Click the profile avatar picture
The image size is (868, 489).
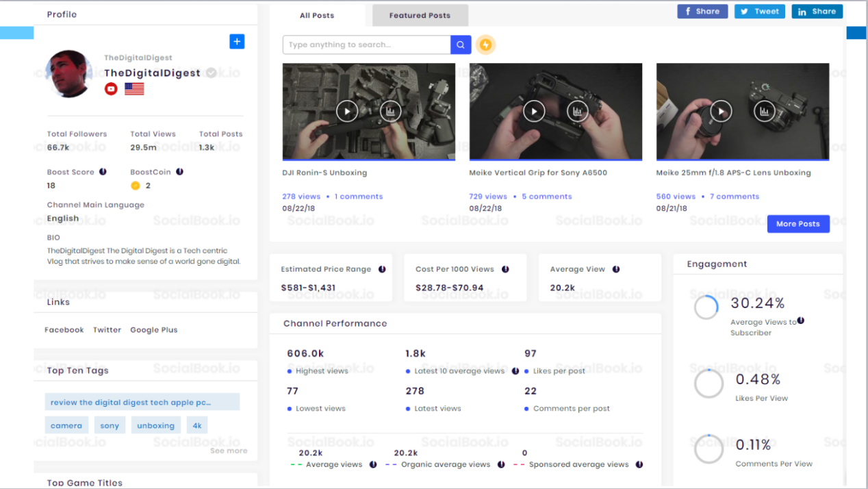[69, 74]
